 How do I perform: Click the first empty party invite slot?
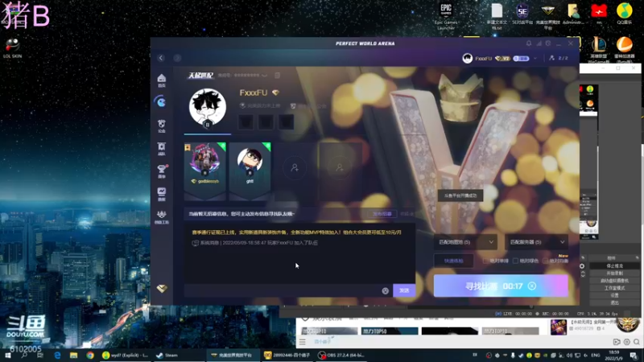295,167
